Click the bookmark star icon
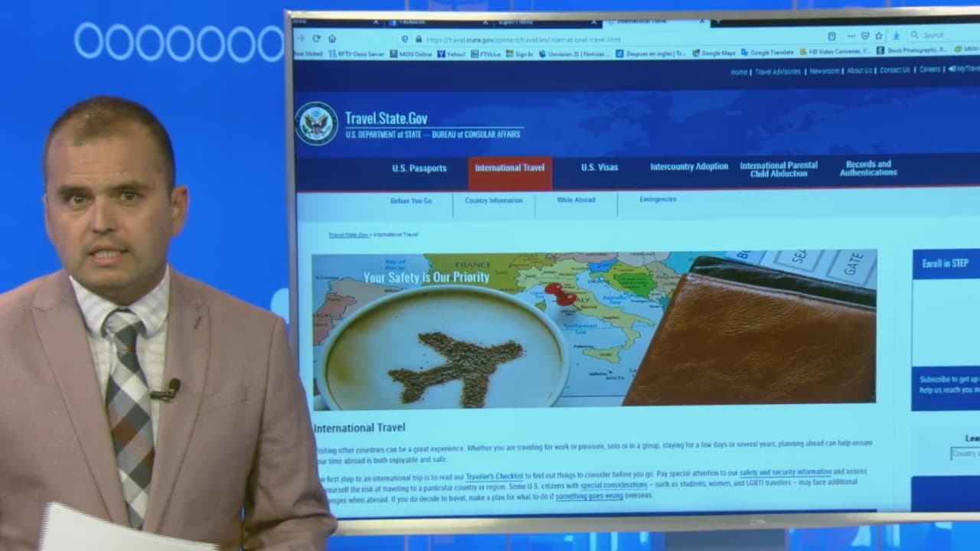 pos(879,36)
